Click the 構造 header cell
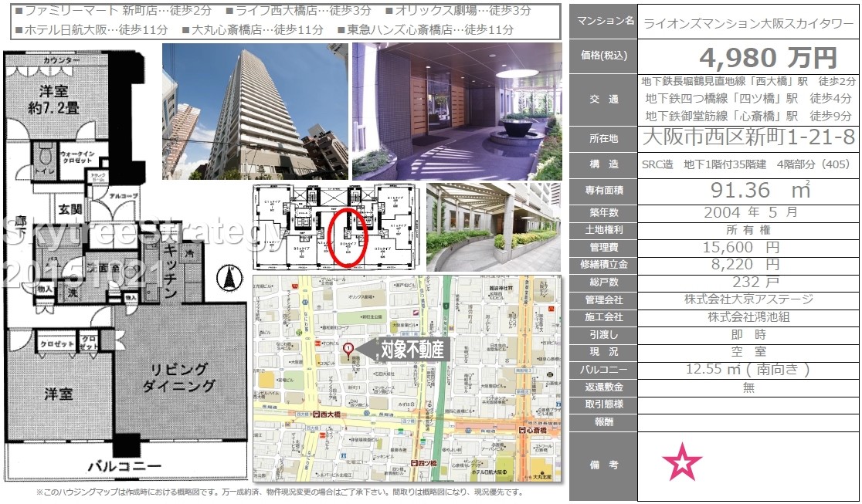The width and height of the screenshot is (862, 504). point(603,164)
